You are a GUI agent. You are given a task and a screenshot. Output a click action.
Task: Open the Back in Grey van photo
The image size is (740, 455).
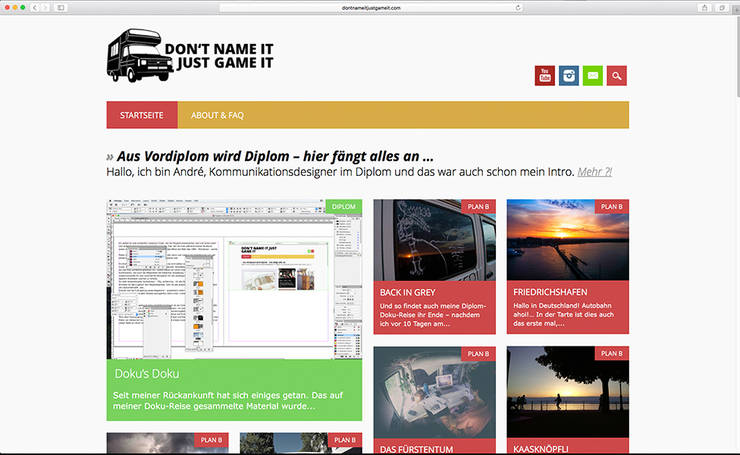click(435, 240)
